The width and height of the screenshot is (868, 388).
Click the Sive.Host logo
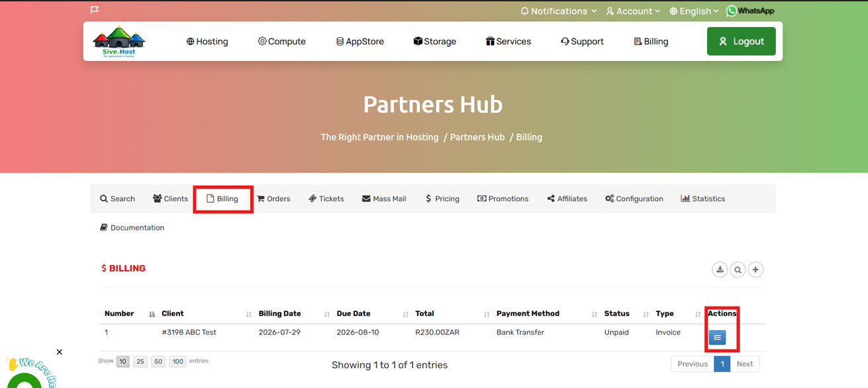point(119,42)
